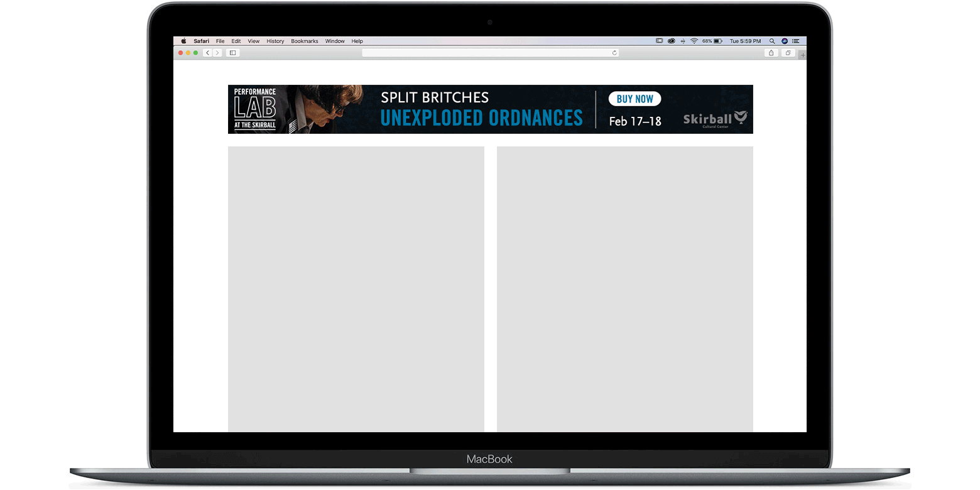
Task: Click the Skirball Cultural Center logo
Action: tap(715, 119)
